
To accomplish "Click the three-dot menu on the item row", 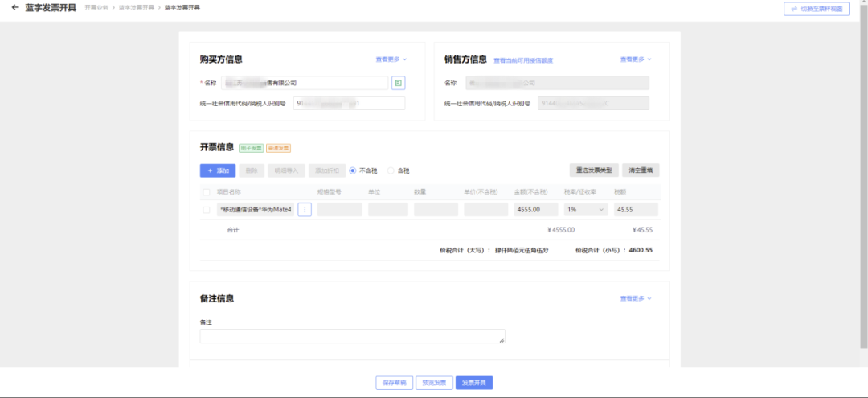I will point(305,209).
